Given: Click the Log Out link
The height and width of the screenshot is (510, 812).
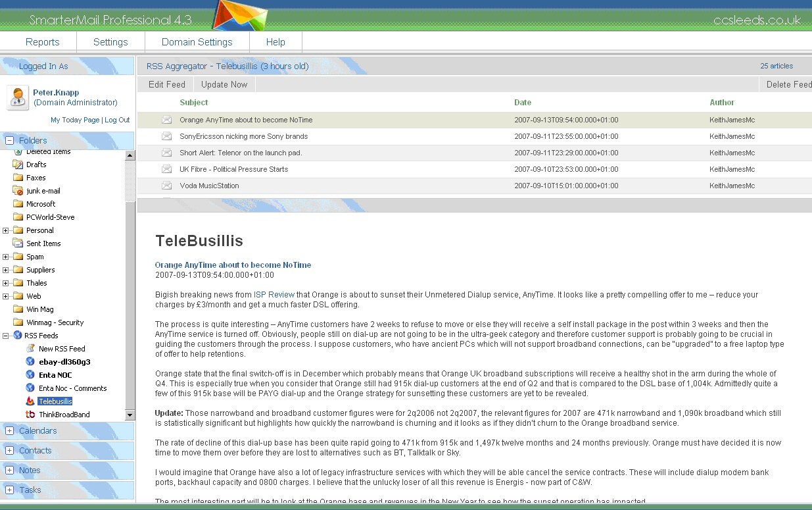Looking at the screenshot, I should click(117, 120).
